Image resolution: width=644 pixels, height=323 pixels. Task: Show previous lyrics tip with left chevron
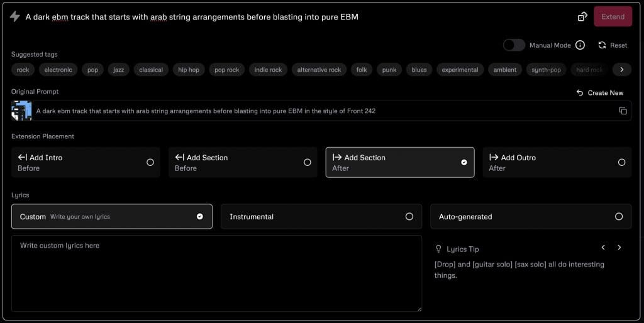pos(603,248)
